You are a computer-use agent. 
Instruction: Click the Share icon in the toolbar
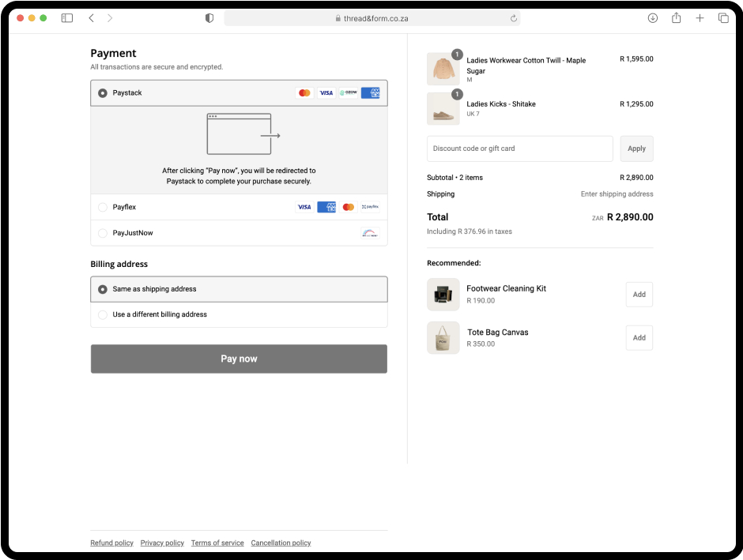coord(676,18)
